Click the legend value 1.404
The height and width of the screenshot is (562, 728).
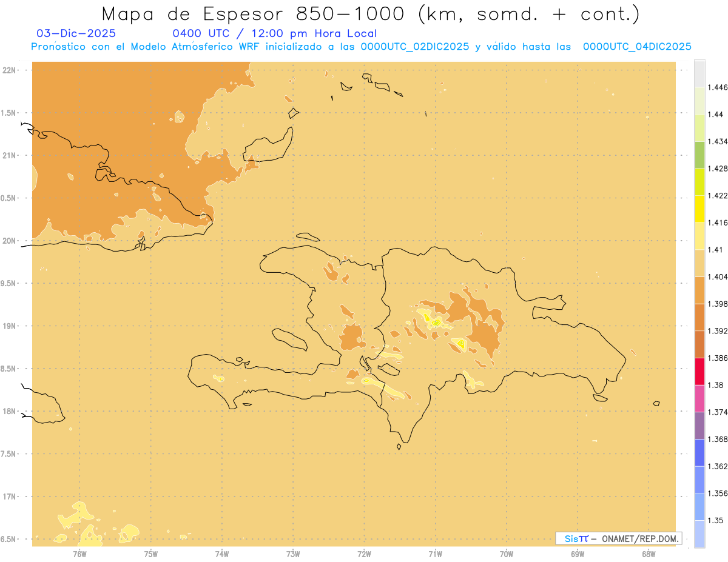718,276
